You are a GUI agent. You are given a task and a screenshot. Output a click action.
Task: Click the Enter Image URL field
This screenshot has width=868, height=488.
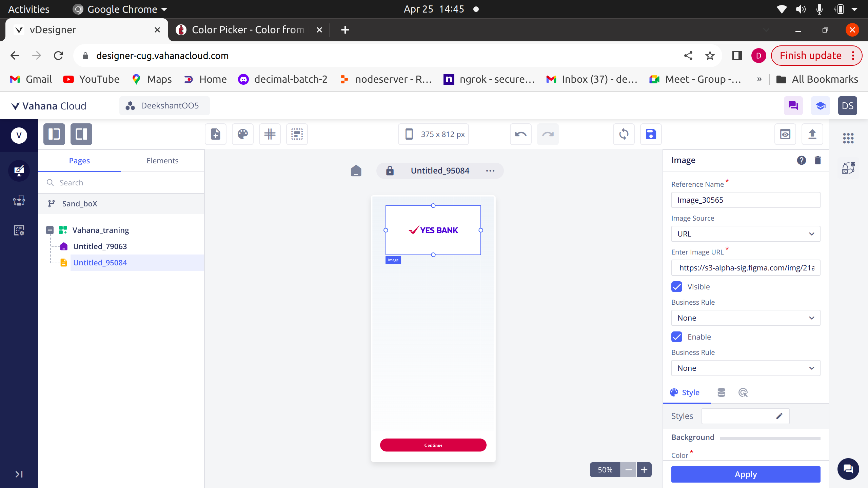click(x=746, y=268)
